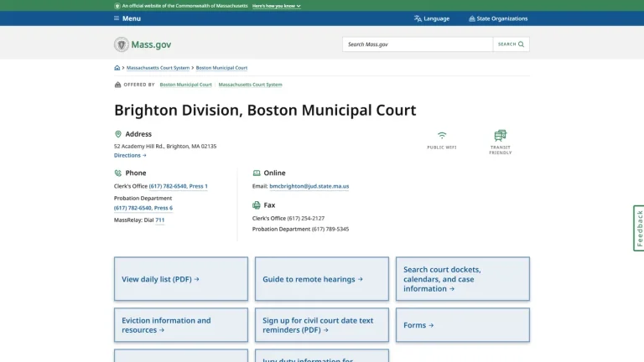Call Clerk's Office (617) 782-6540, Press 1

coord(179,186)
